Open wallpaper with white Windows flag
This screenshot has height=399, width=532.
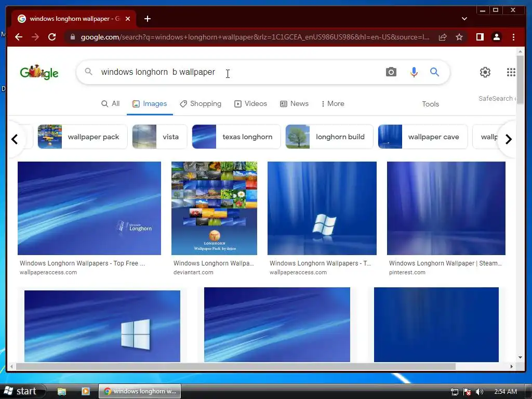322,208
